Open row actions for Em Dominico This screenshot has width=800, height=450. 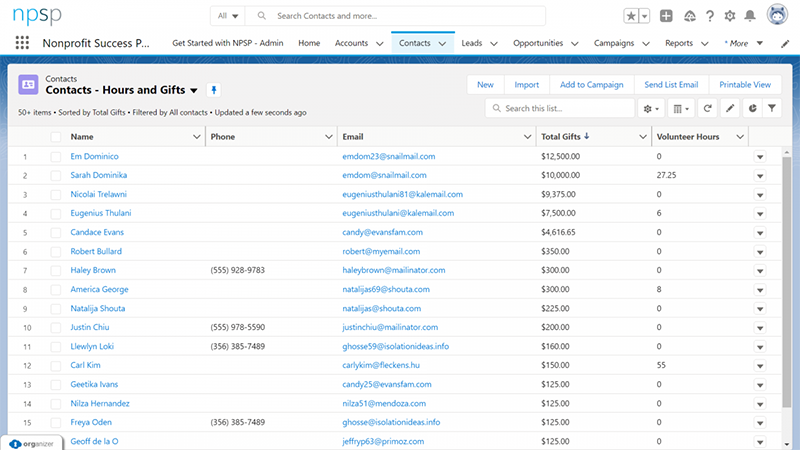[x=760, y=157]
